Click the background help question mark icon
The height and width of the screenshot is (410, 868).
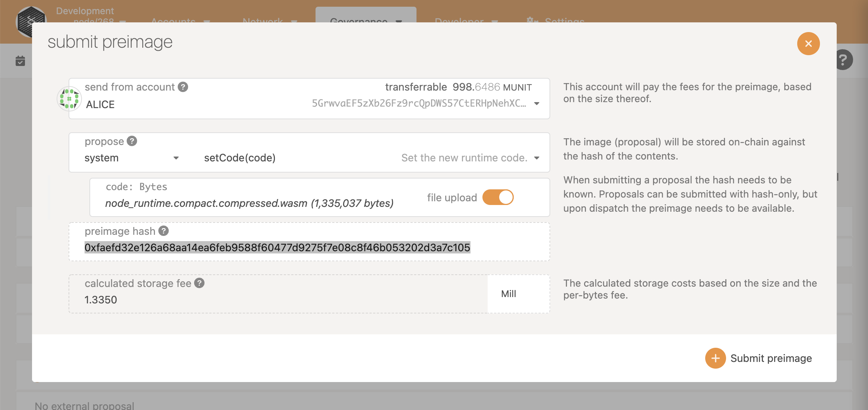coord(844,60)
